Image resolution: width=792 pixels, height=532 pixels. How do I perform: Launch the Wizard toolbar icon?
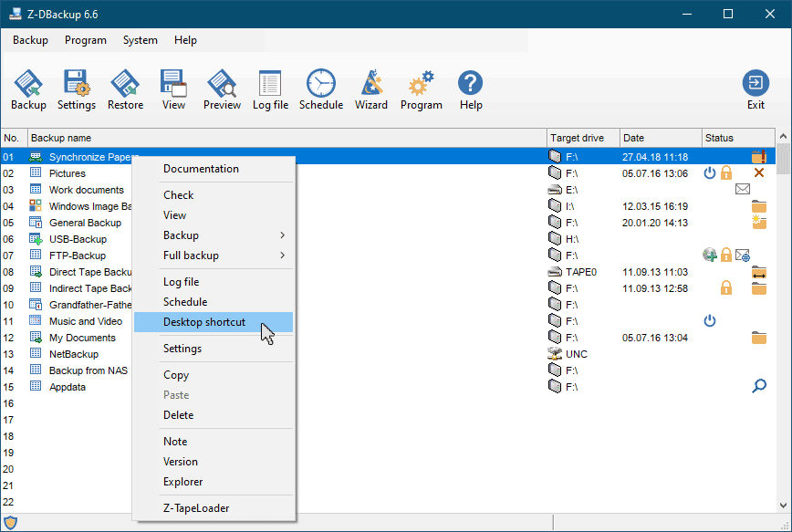click(370, 89)
